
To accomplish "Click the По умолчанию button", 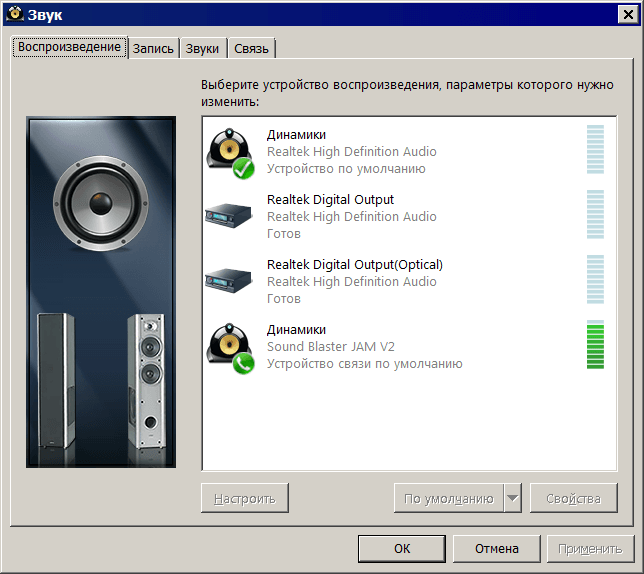I will tap(448, 498).
